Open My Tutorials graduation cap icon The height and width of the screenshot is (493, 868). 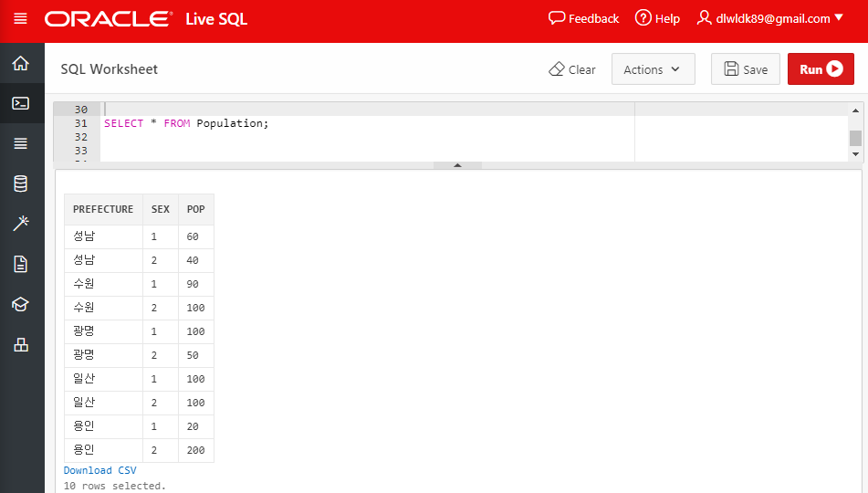tap(20, 304)
